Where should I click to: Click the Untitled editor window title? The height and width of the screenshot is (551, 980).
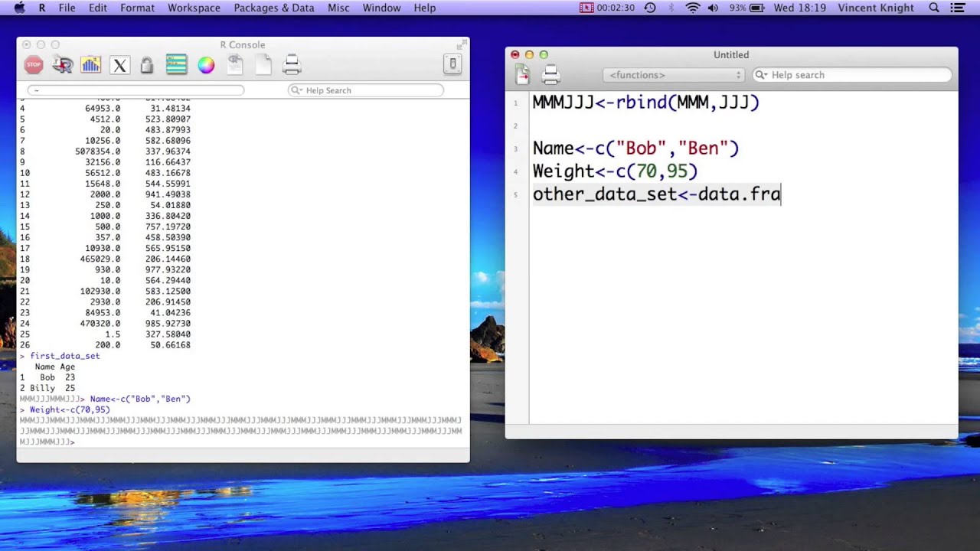click(731, 54)
